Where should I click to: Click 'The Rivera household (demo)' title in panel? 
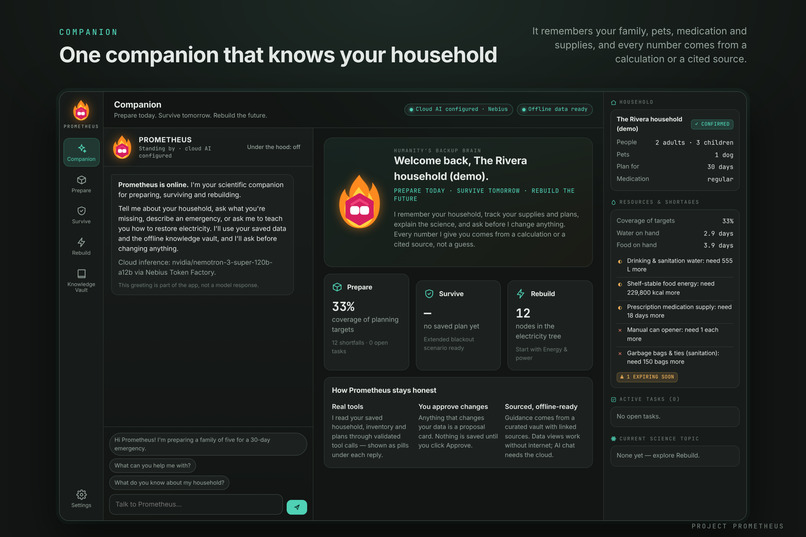coord(649,124)
